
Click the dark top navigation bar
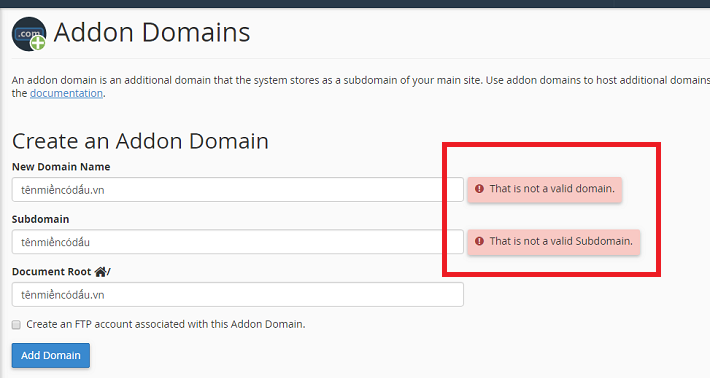pyautogui.click(x=355, y=4)
